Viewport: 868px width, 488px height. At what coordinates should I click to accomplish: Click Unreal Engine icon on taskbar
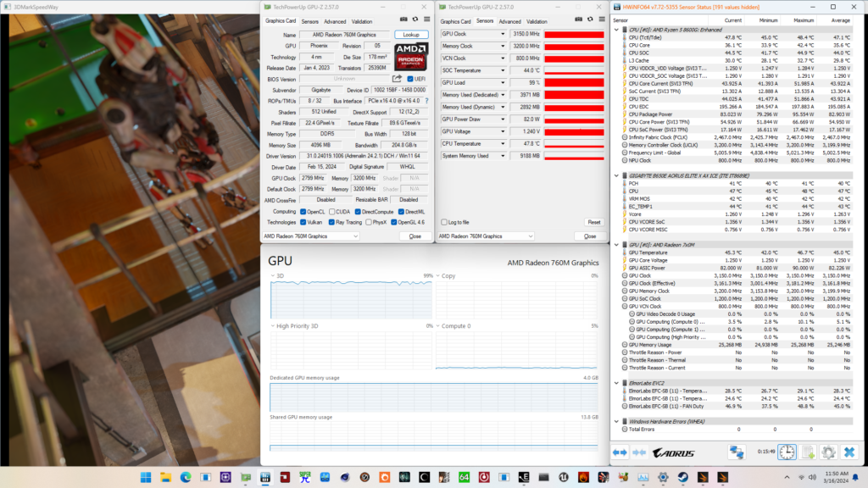pyautogui.click(x=564, y=477)
